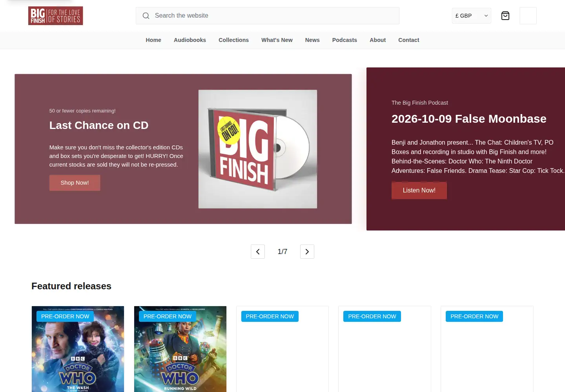This screenshot has width=565, height=392.
Task: Open the Collections menu item
Action: (233, 40)
